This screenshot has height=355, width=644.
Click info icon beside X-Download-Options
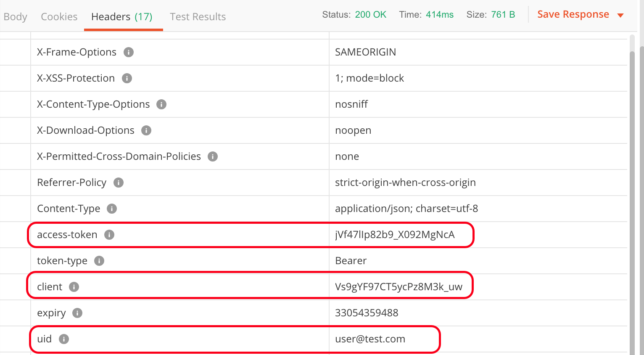coord(146,130)
